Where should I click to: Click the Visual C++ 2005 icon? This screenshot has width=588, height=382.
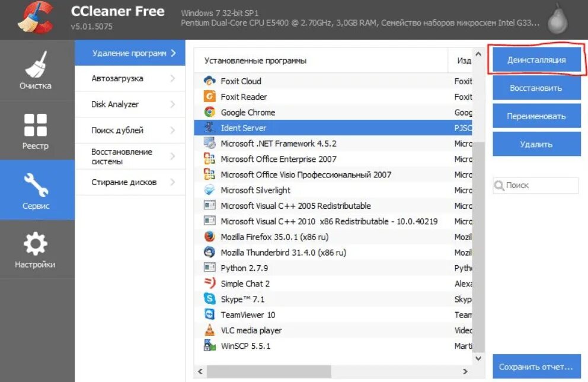(x=209, y=205)
